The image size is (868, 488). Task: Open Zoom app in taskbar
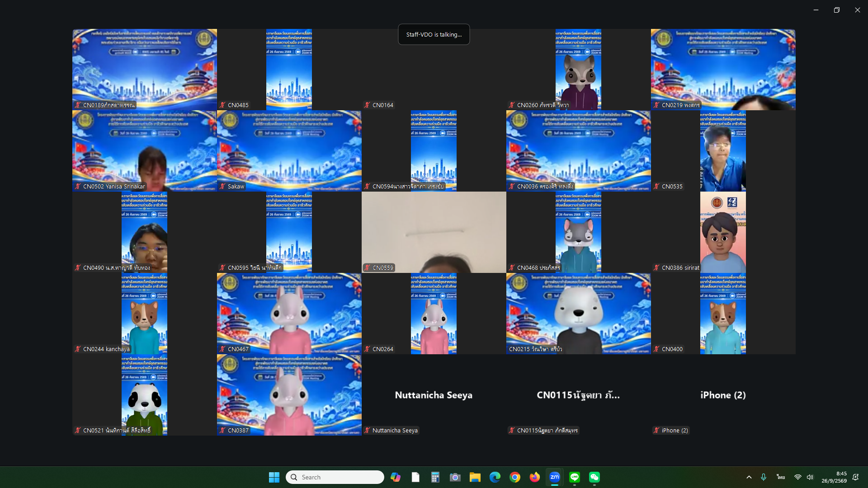point(555,477)
